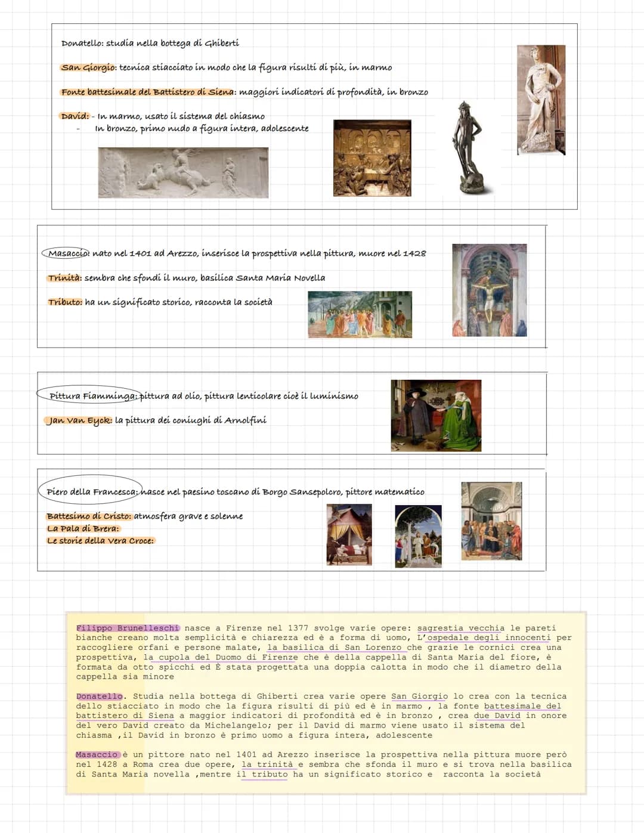The image size is (644, 833).
Task: Click the Battesimo di Cristo painting
Action: tap(418, 536)
